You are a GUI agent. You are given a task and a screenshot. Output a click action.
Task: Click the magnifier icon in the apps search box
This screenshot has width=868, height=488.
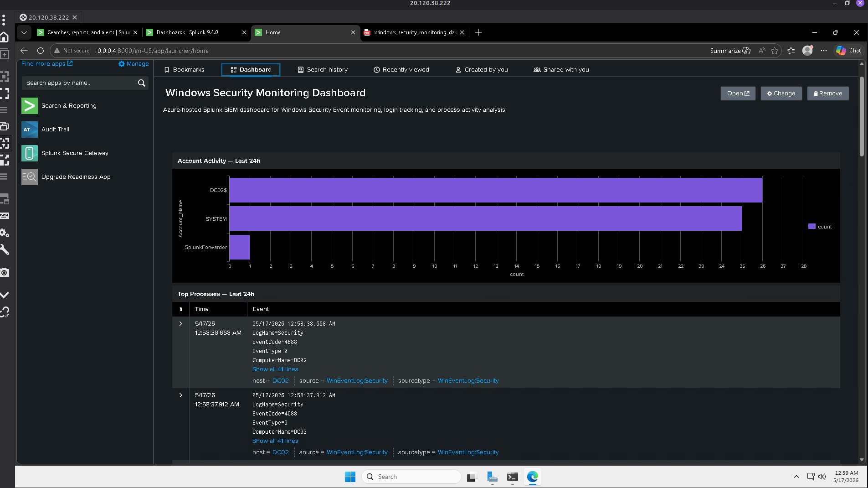click(x=142, y=83)
